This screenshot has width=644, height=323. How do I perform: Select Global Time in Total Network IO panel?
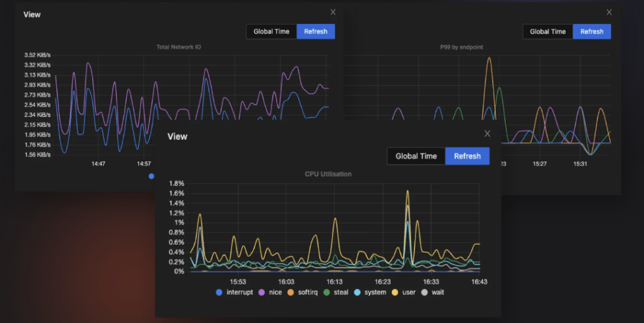[271, 32]
